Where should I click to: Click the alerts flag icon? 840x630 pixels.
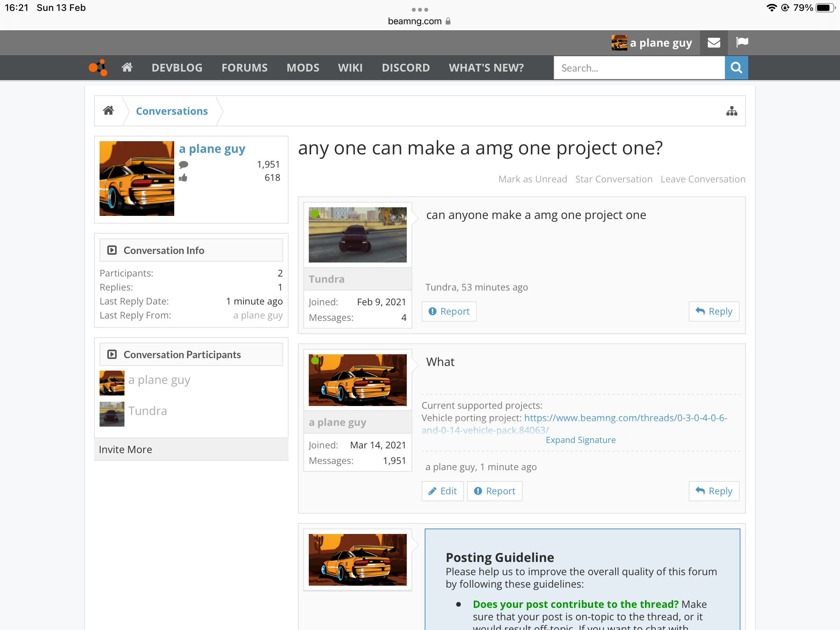(742, 42)
